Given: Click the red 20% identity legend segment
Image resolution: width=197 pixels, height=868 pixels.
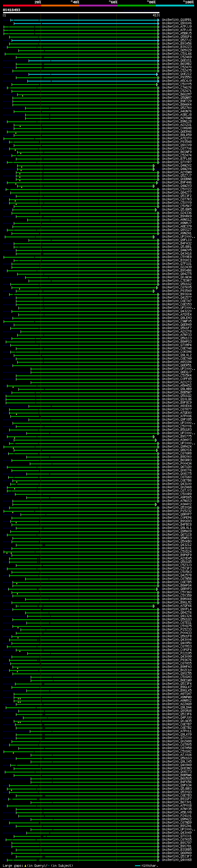Looking at the screenshot, I should [22, 6].
